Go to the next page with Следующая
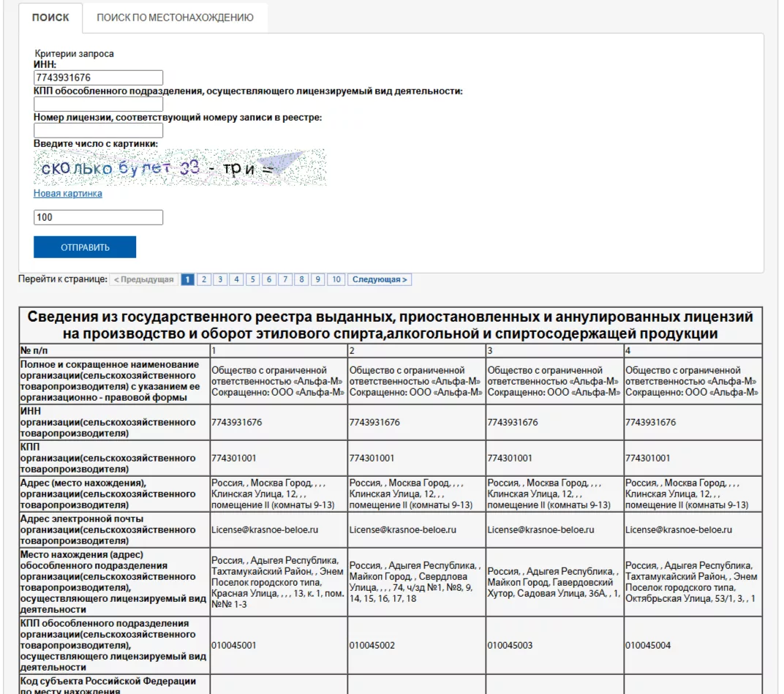 point(380,279)
